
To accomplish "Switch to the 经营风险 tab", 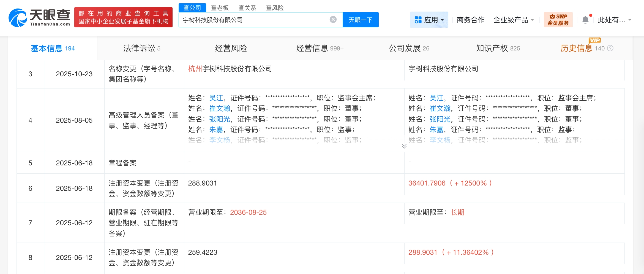I will [x=231, y=49].
